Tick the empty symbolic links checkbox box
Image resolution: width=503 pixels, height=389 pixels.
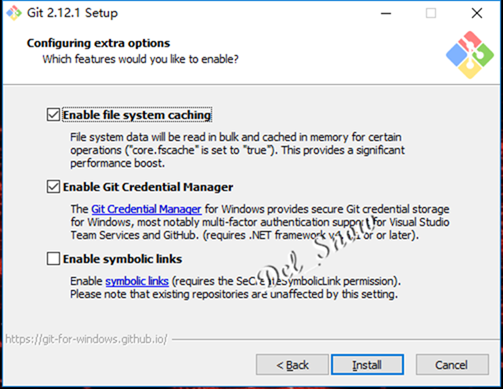53,259
